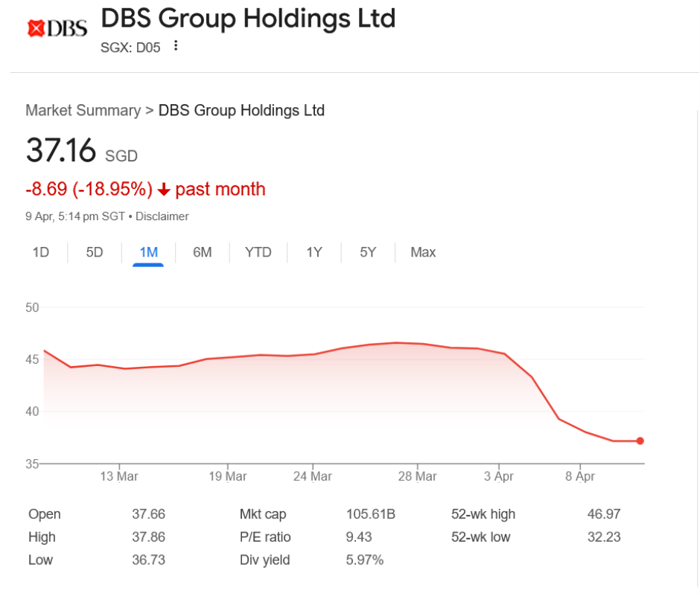Click the 45 y-axis label
Image resolution: width=700 pixels, height=596 pixels.
pos(32,359)
